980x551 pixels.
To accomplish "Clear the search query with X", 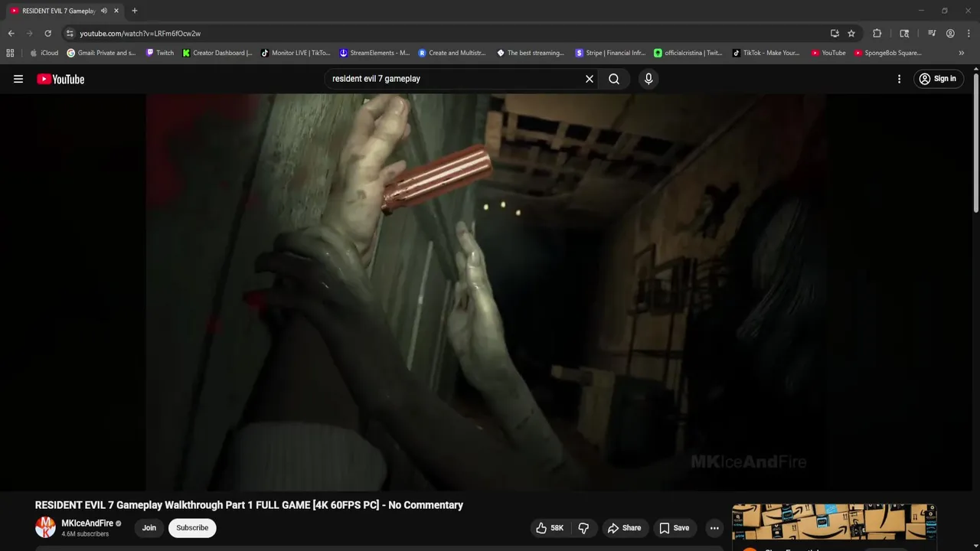I will (x=590, y=79).
